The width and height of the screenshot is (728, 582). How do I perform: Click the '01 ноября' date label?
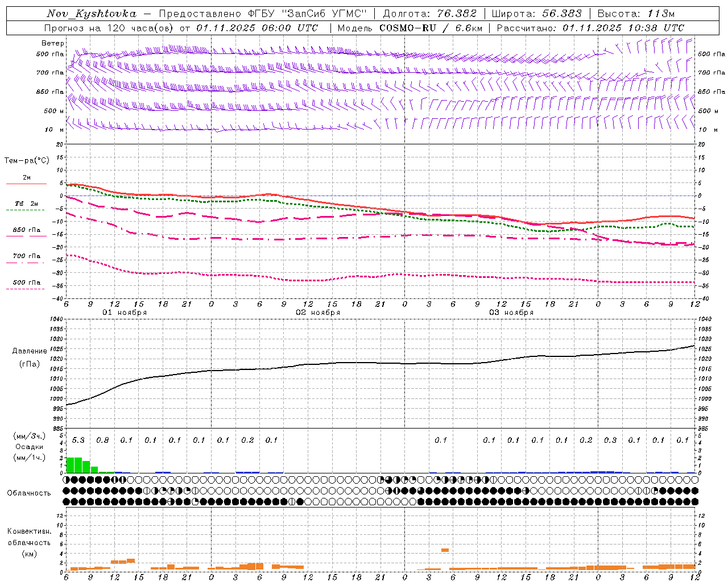coord(125,313)
